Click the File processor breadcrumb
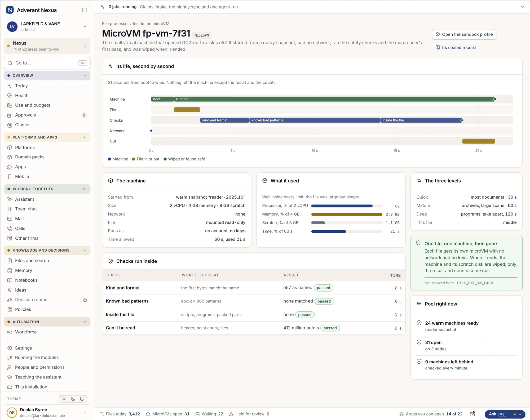The image size is (530, 420). tap(116, 24)
